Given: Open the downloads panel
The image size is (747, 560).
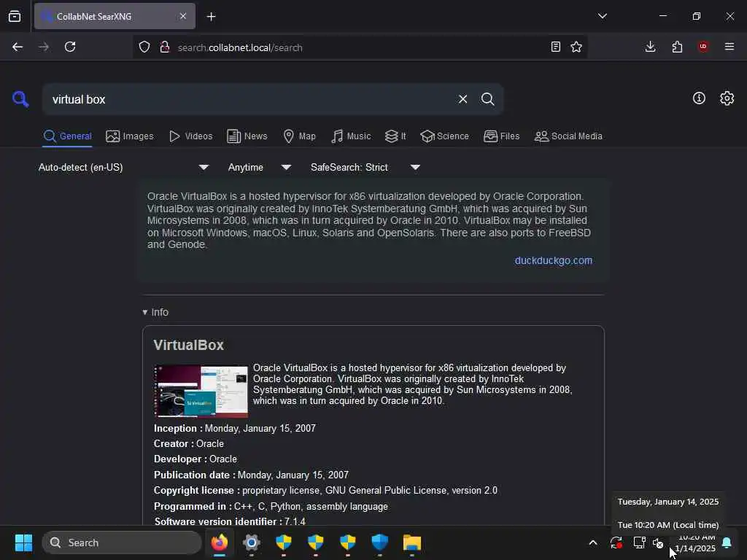Looking at the screenshot, I should pos(650,47).
